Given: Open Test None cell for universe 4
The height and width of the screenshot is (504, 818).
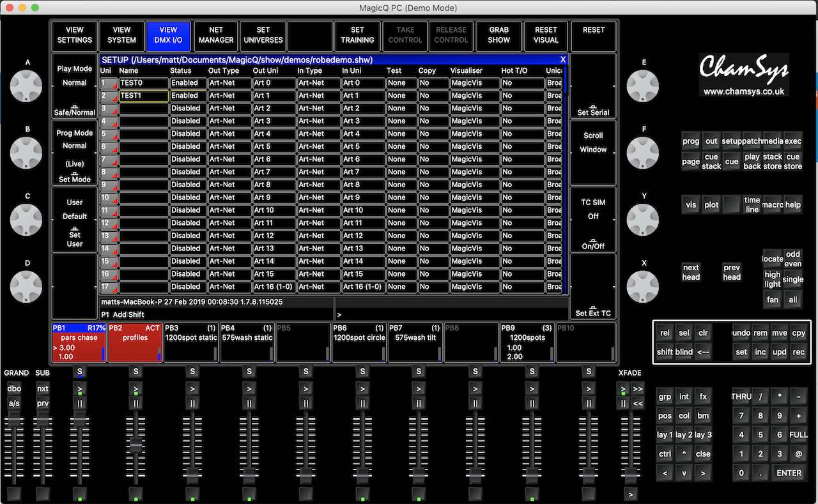Looking at the screenshot, I should (401, 121).
